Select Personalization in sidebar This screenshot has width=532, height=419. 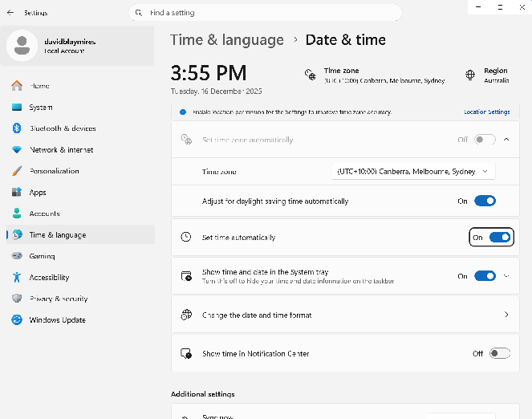[80, 171]
